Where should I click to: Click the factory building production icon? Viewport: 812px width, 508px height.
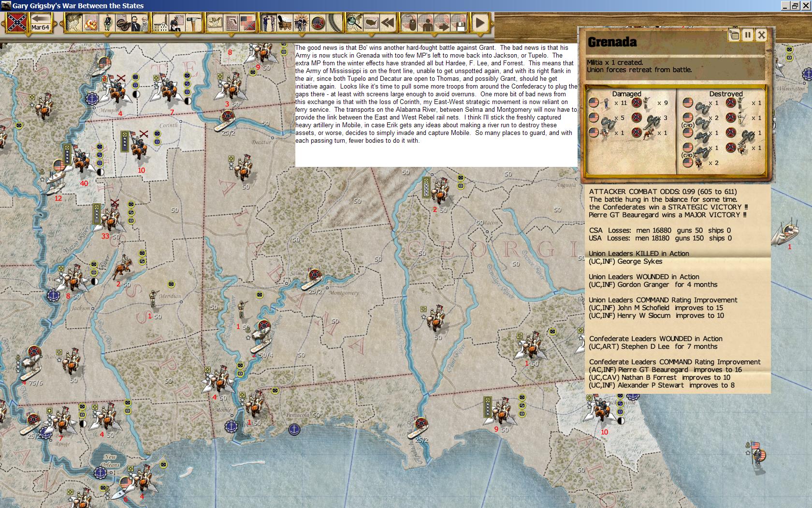(161, 23)
